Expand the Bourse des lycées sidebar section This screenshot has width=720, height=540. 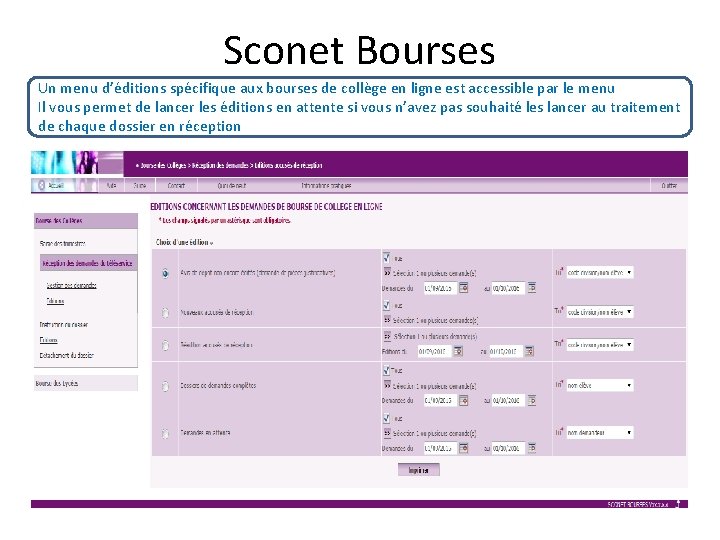86,383
